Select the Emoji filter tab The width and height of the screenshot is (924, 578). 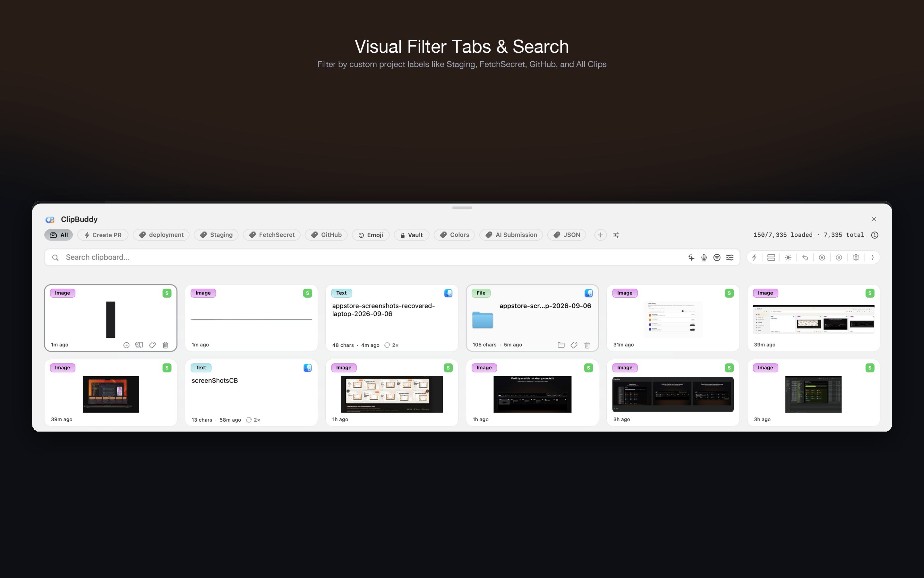click(x=371, y=235)
